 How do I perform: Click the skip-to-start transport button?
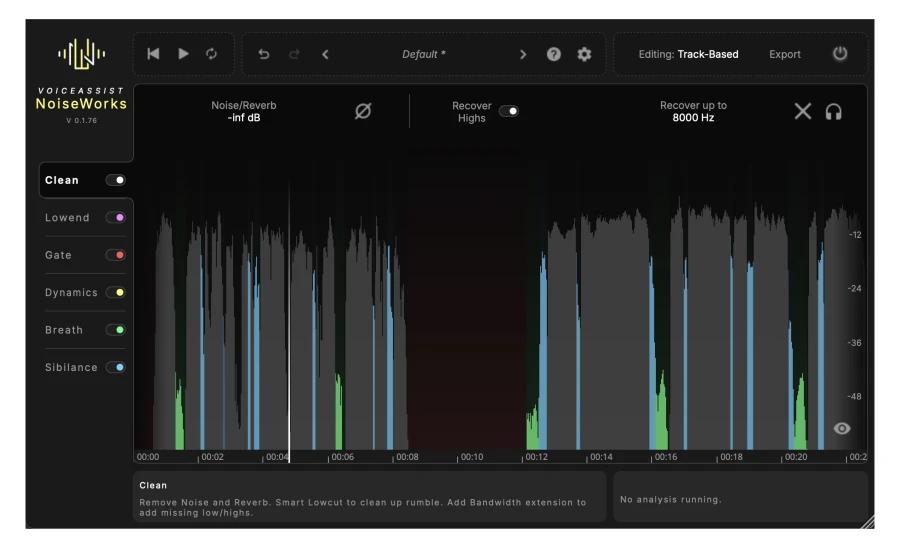(153, 54)
